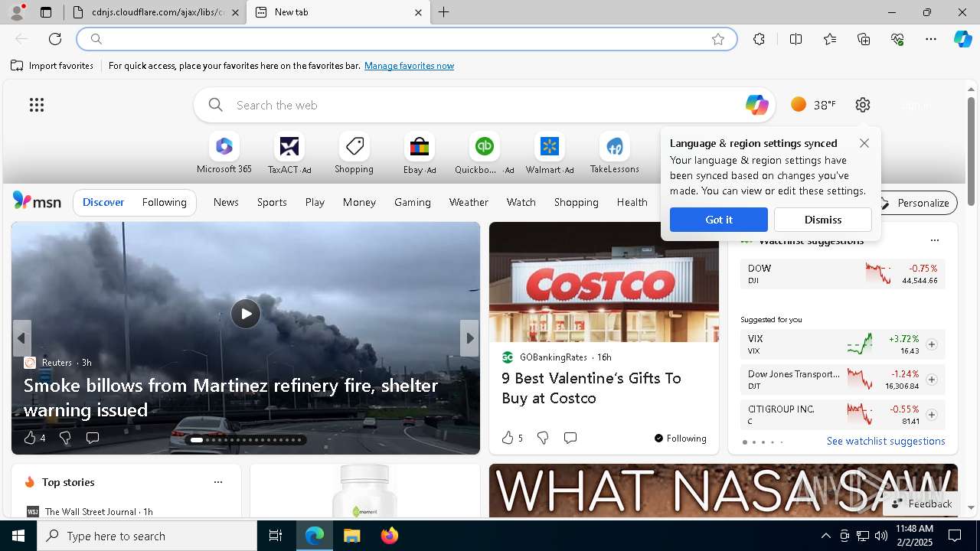Click the Copilot icon in search box

pyautogui.click(x=756, y=105)
